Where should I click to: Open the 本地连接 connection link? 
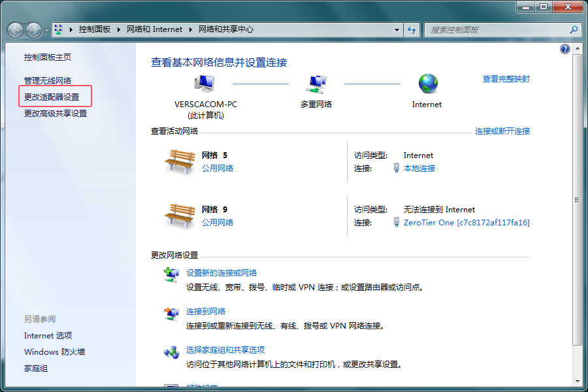[419, 168]
